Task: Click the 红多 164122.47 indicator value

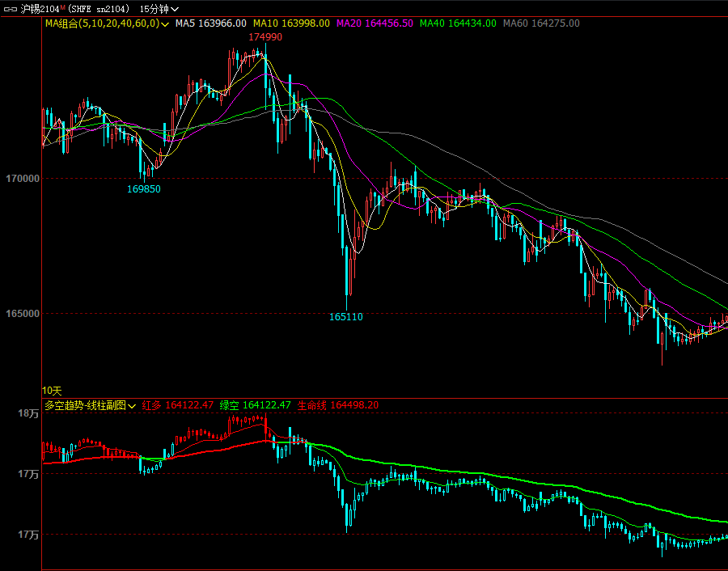Action: [x=178, y=405]
